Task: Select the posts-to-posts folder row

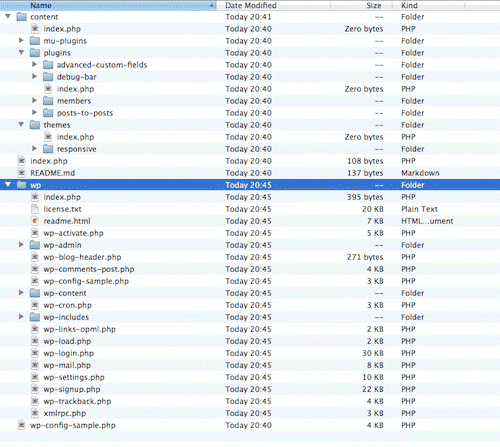Action: [x=250, y=113]
